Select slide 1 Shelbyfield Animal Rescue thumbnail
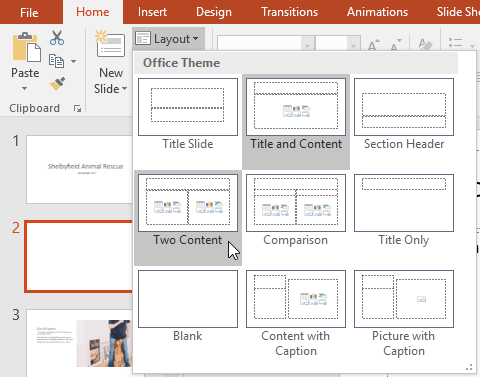Image resolution: width=480 pixels, height=377 pixels. [x=79, y=169]
